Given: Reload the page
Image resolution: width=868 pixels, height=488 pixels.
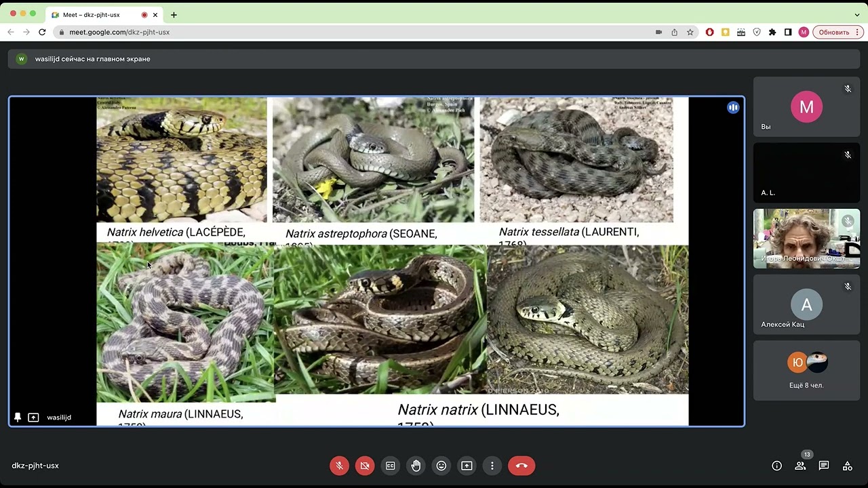Looking at the screenshot, I should click(42, 32).
